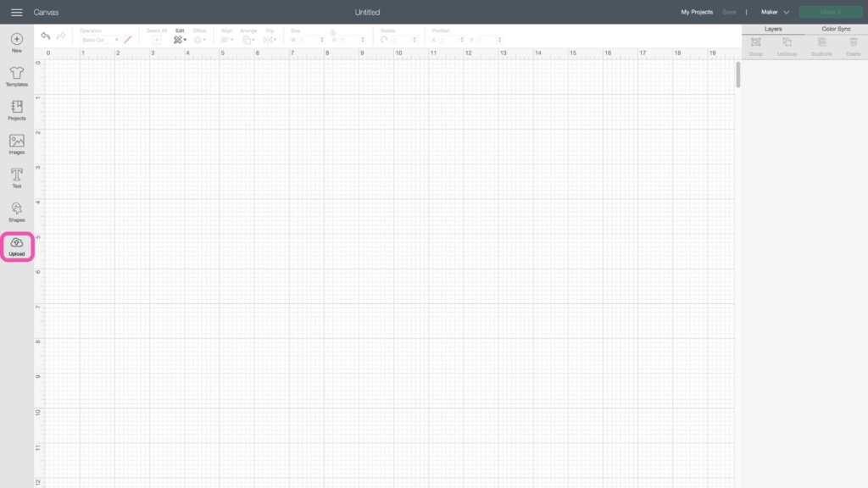Open the Edit tools dropdown

click(x=180, y=40)
